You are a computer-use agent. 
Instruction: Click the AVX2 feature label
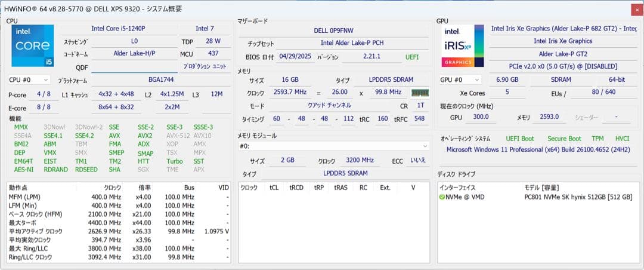[145, 136]
